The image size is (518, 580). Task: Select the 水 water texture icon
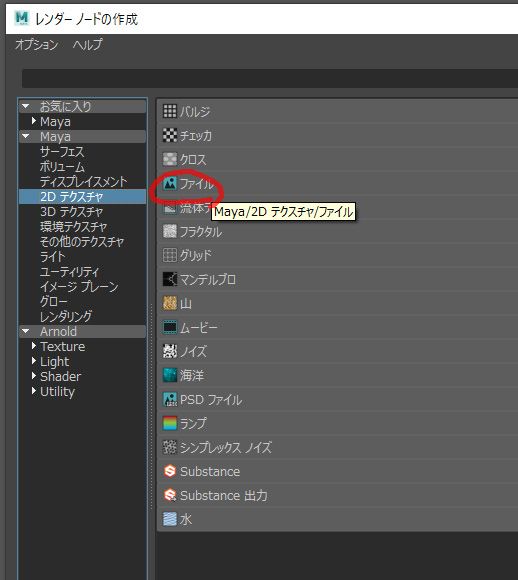pos(170,519)
